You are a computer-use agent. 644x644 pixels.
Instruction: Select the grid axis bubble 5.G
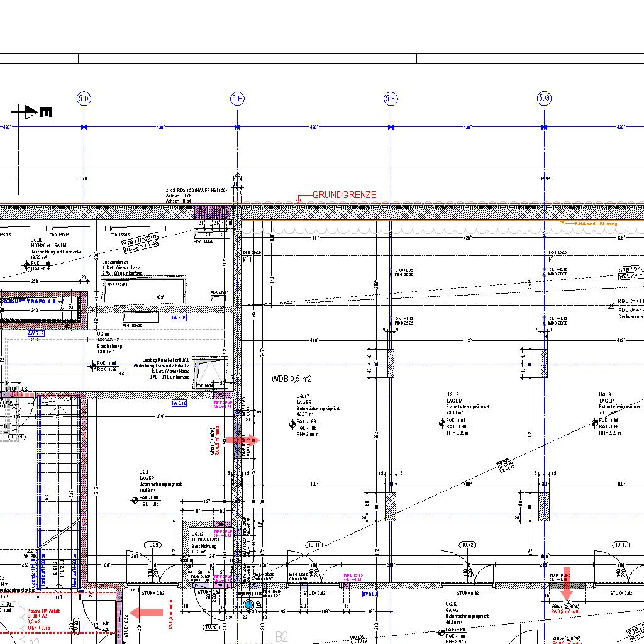click(x=544, y=98)
